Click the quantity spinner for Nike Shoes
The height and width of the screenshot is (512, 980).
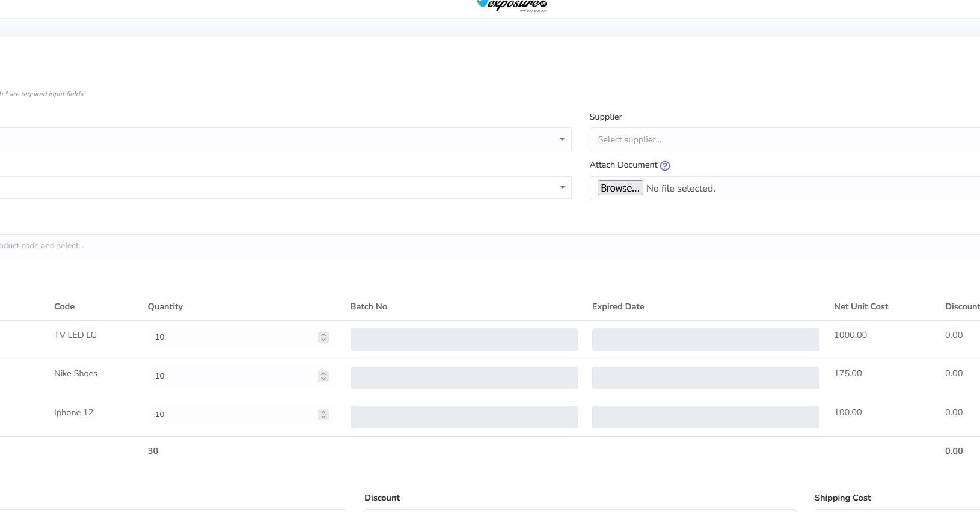tap(323, 376)
